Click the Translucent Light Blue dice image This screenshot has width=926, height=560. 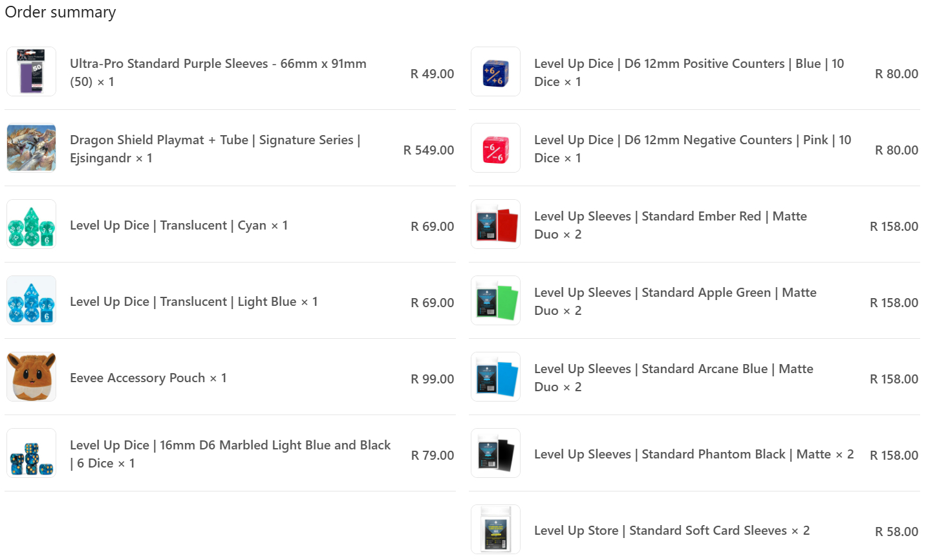(31, 301)
